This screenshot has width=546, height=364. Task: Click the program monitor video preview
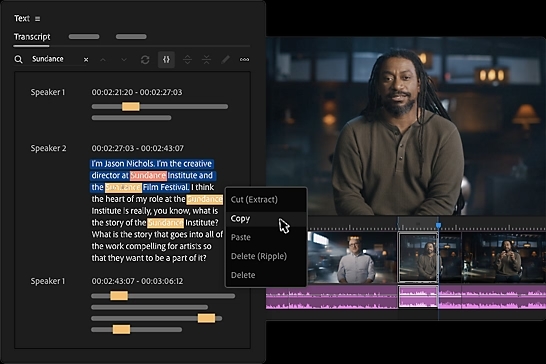coord(406,126)
